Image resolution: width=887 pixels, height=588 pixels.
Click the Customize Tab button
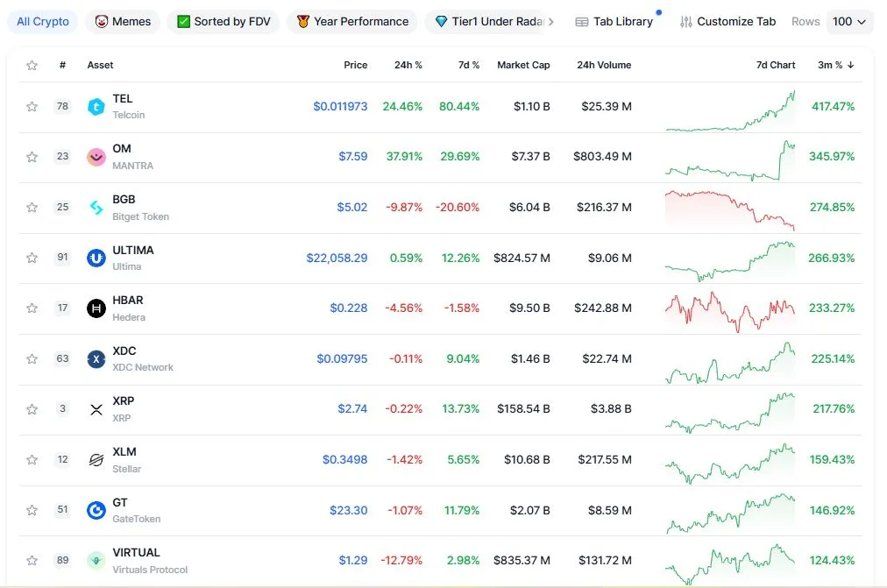(728, 22)
